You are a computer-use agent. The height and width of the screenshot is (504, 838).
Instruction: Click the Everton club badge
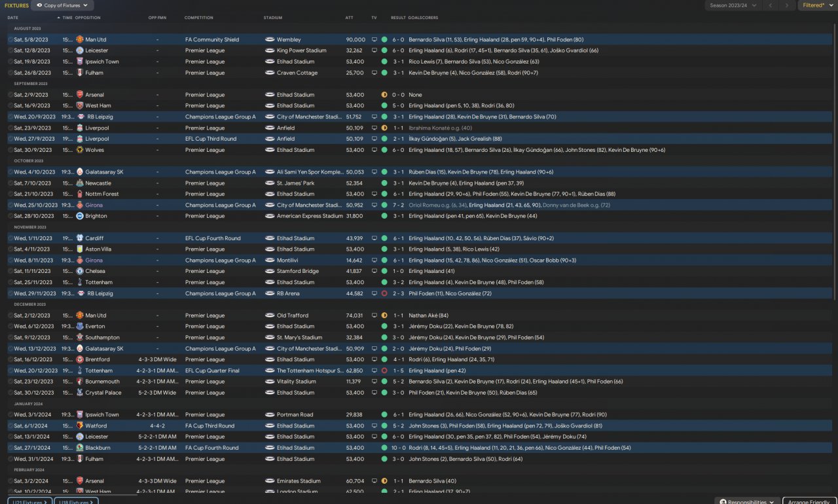coord(80,327)
